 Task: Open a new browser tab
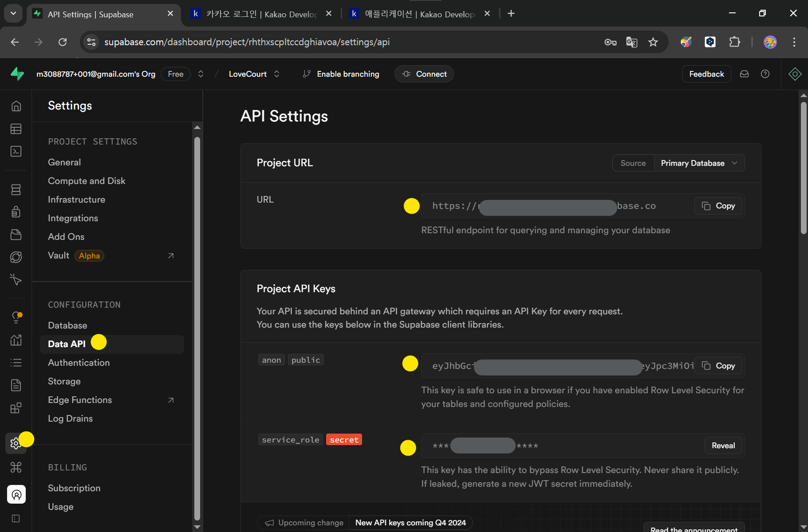pyautogui.click(x=511, y=13)
